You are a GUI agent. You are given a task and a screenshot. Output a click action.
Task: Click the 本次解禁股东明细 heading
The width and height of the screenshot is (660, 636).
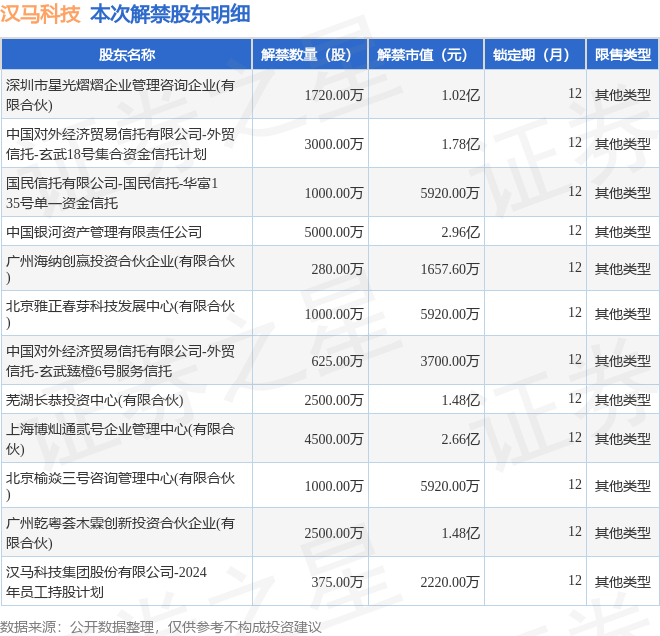[x=170, y=14]
